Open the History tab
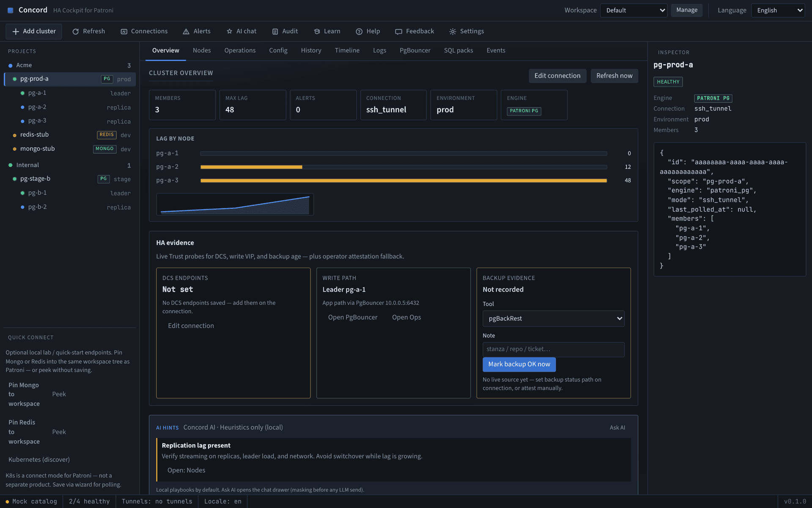Image resolution: width=812 pixels, height=508 pixels. [x=311, y=50]
